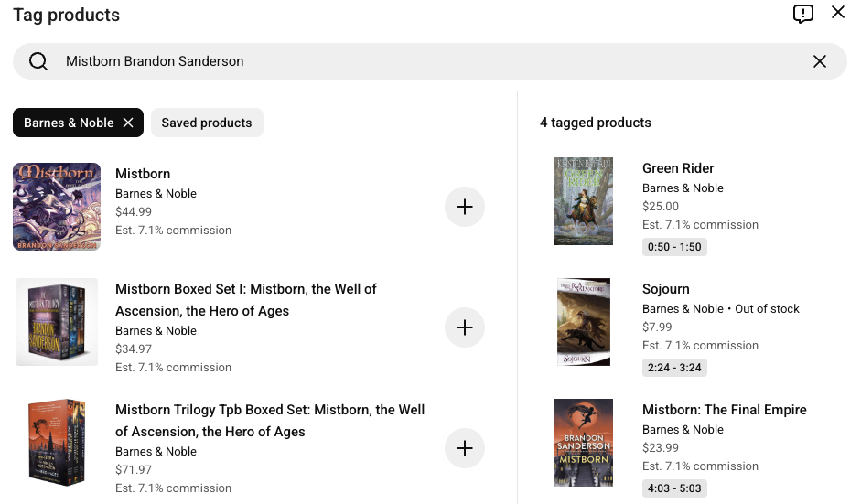Open the Mistborn cover thumbnail
861x504 pixels.
point(57,207)
